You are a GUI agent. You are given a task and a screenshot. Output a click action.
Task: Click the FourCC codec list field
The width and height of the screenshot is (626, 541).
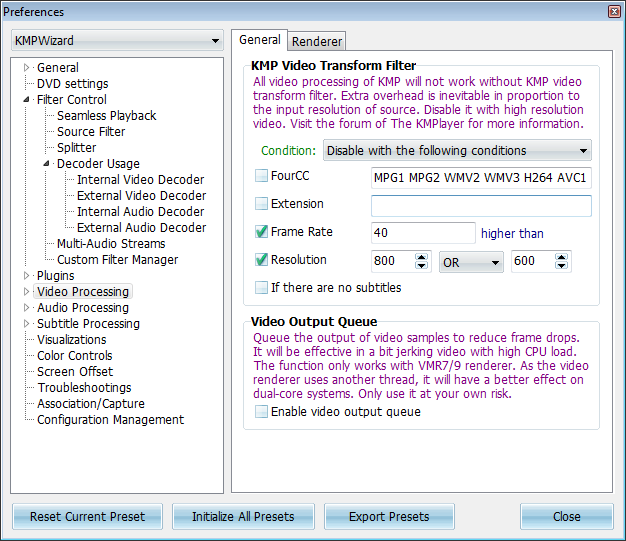(x=481, y=178)
